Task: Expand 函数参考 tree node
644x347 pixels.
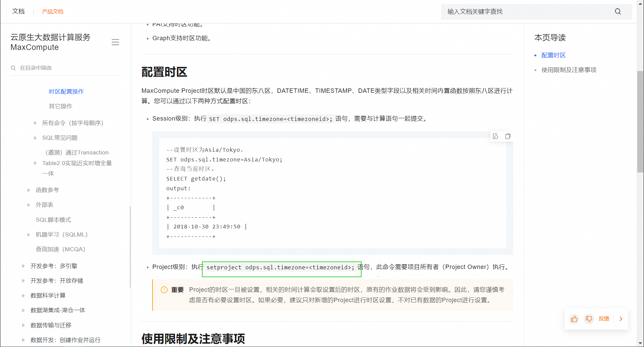Action: pyautogui.click(x=29, y=190)
